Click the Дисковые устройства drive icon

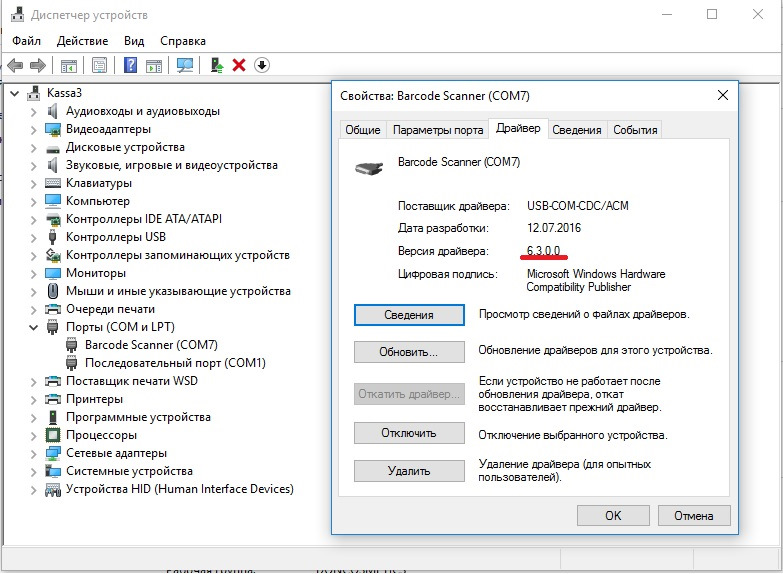53,149
